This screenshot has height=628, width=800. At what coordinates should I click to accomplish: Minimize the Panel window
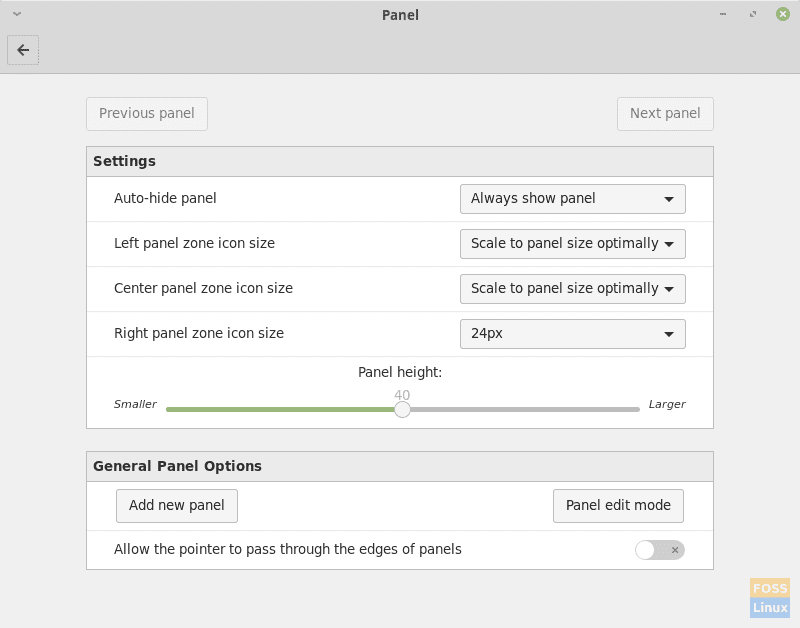722,14
